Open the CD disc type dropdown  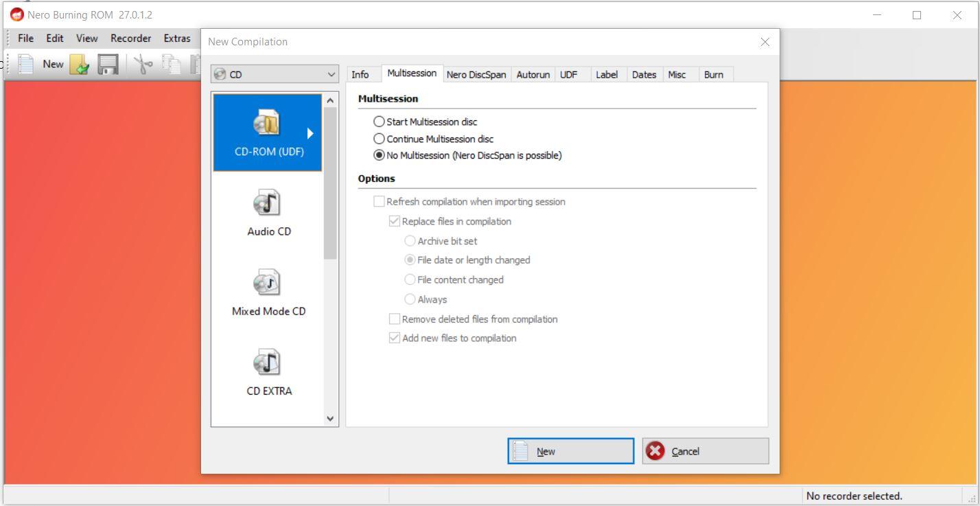coord(275,74)
